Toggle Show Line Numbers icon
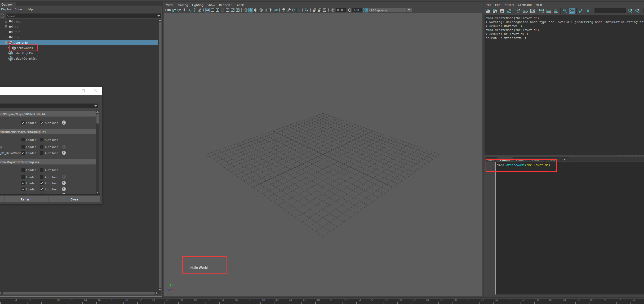The height and width of the screenshot is (304, 644). [x=572, y=11]
